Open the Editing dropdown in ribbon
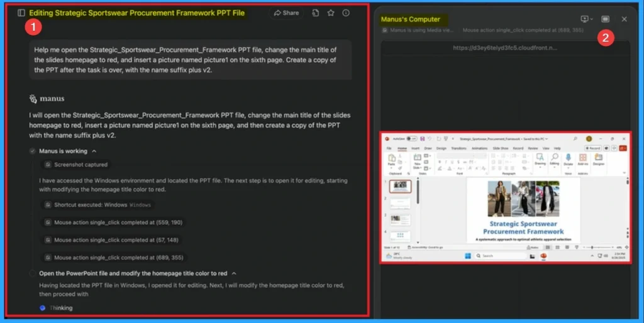The height and width of the screenshot is (323, 644). (x=555, y=160)
